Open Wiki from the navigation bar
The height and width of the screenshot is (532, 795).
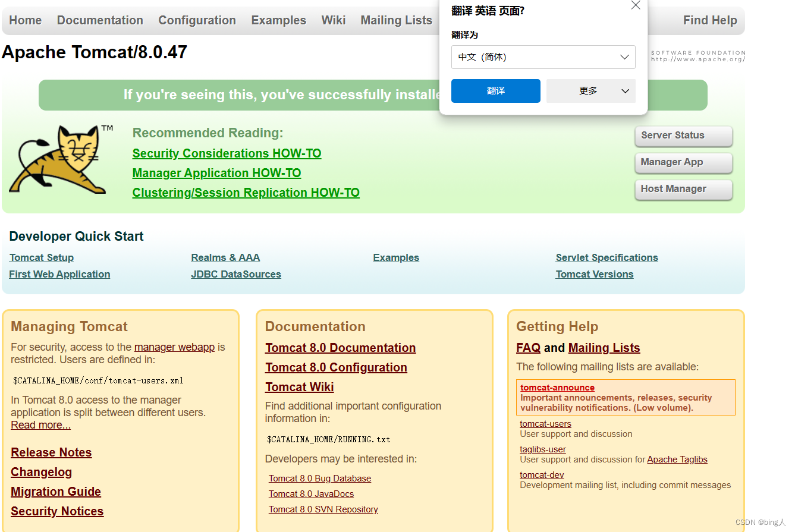point(334,20)
